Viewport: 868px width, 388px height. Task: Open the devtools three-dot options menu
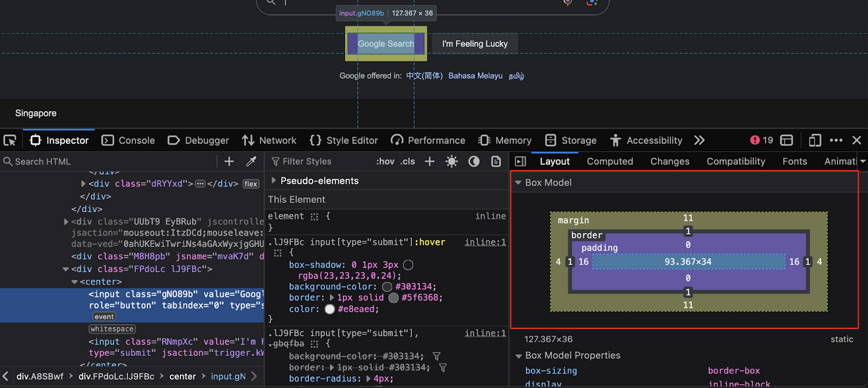tap(836, 140)
